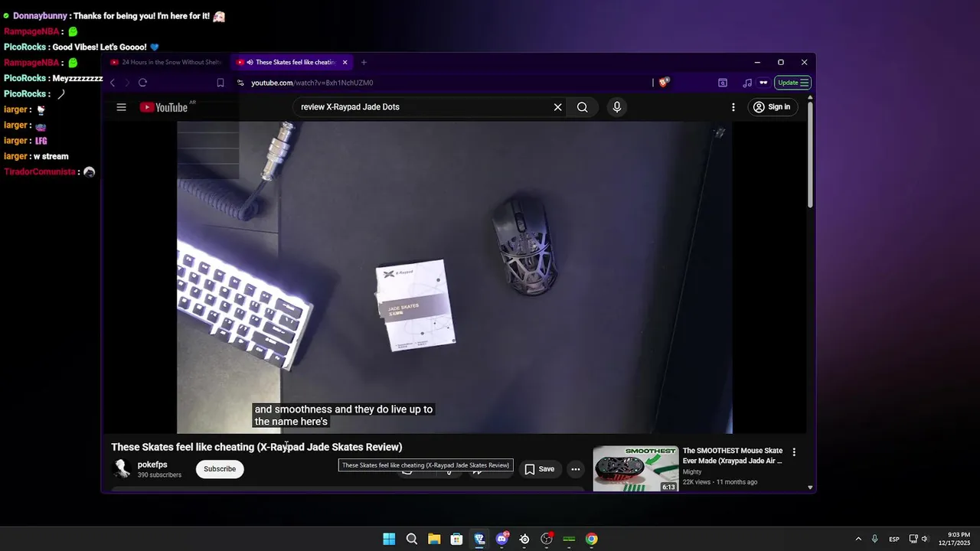Mute audio from the playing tab's speaker icon
Image resolution: width=980 pixels, height=551 pixels.
point(250,62)
